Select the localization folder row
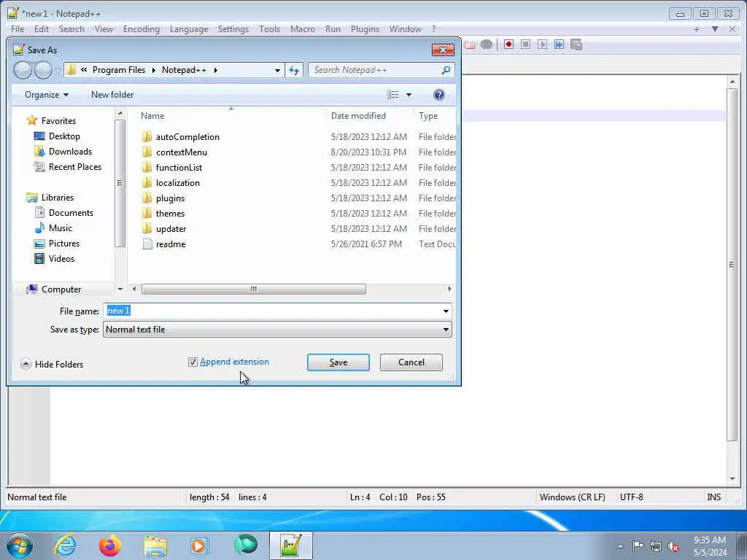The image size is (747, 560). [298, 183]
